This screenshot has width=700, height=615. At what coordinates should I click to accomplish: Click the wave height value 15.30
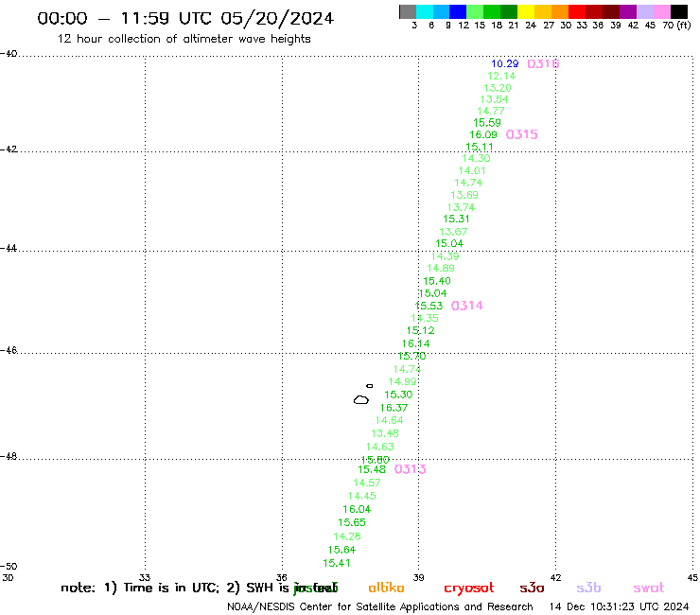click(x=398, y=395)
